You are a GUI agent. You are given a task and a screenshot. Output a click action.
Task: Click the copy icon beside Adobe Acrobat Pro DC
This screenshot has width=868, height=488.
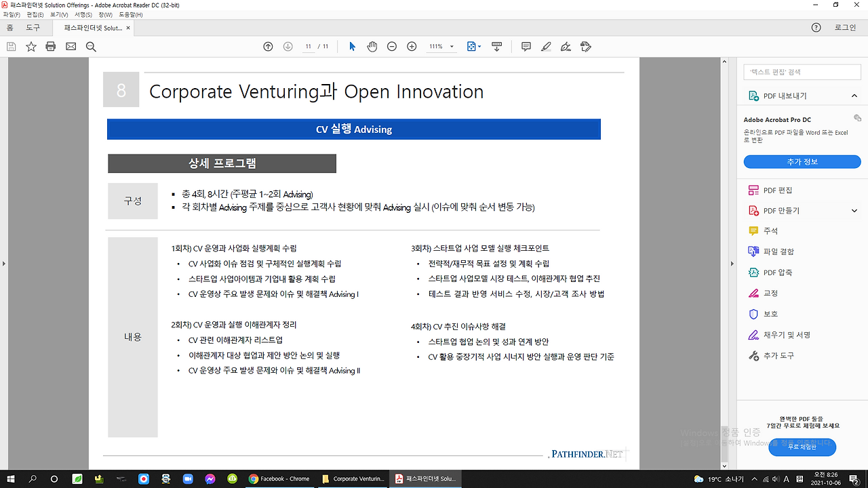(858, 118)
